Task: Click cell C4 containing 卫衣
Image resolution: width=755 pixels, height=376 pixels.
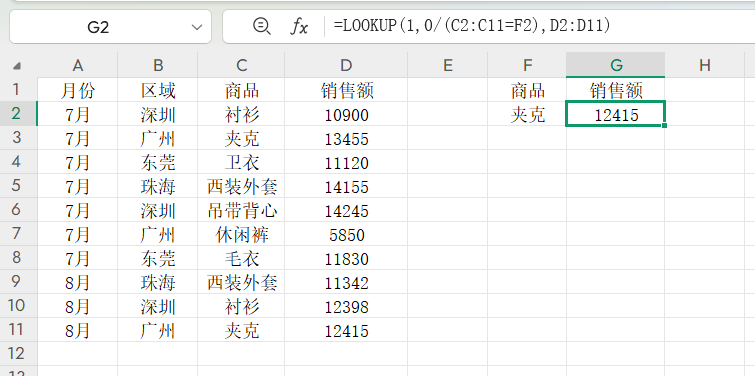Action: coord(241,163)
